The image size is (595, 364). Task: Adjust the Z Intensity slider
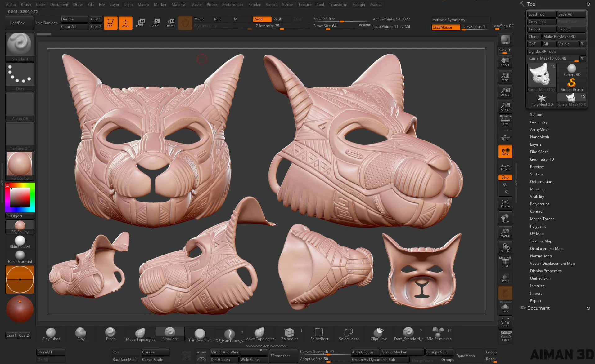click(x=282, y=27)
